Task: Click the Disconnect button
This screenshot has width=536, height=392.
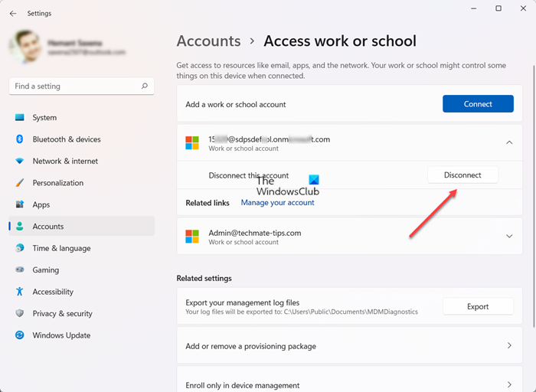Action: [x=462, y=175]
